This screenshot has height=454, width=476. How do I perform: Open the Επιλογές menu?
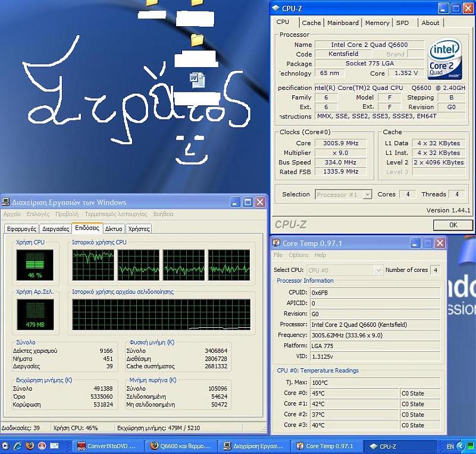(38, 214)
